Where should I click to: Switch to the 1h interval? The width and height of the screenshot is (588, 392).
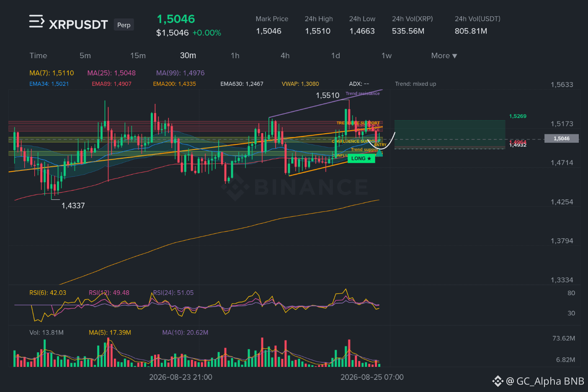[235, 56]
